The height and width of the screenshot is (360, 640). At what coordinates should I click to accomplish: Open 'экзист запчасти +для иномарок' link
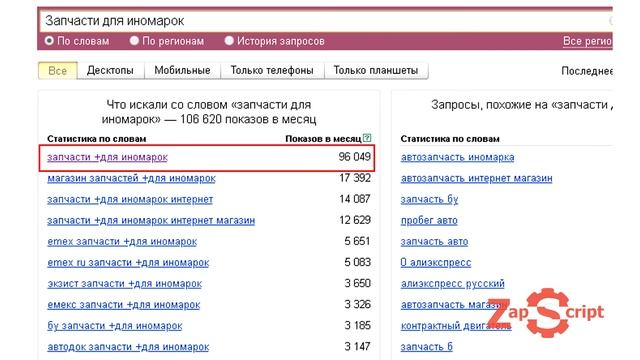pyautogui.click(x=124, y=284)
